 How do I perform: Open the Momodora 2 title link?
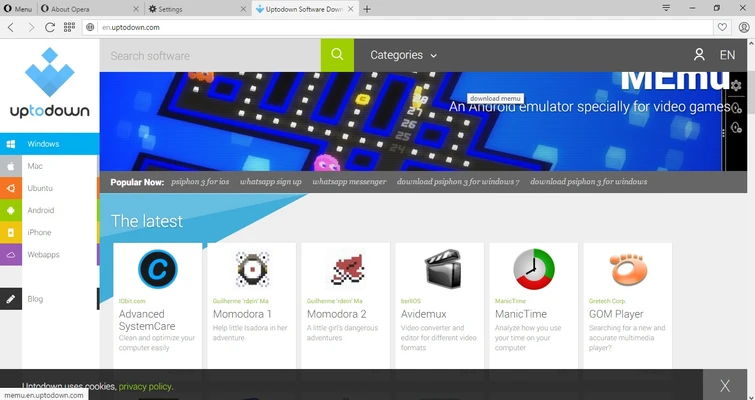tap(337, 314)
